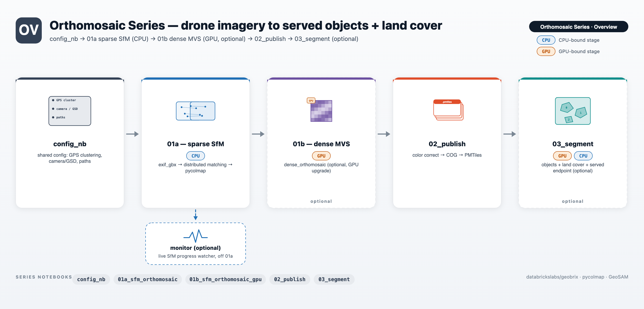Click the 'optional' label on the 01b card

pos(321,201)
